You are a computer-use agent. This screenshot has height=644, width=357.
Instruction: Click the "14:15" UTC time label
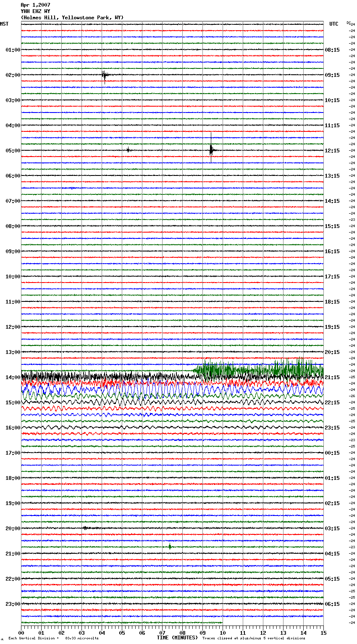pos(332,201)
